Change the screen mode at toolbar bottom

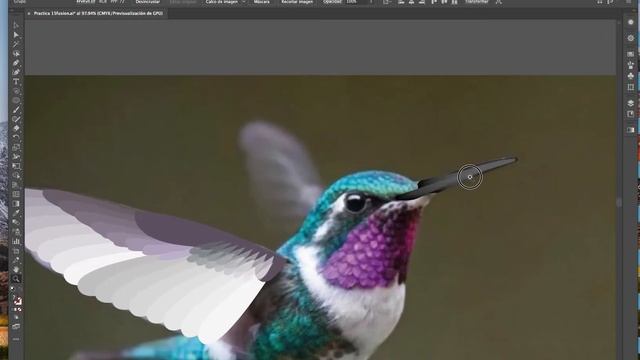(x=16, y=327)
